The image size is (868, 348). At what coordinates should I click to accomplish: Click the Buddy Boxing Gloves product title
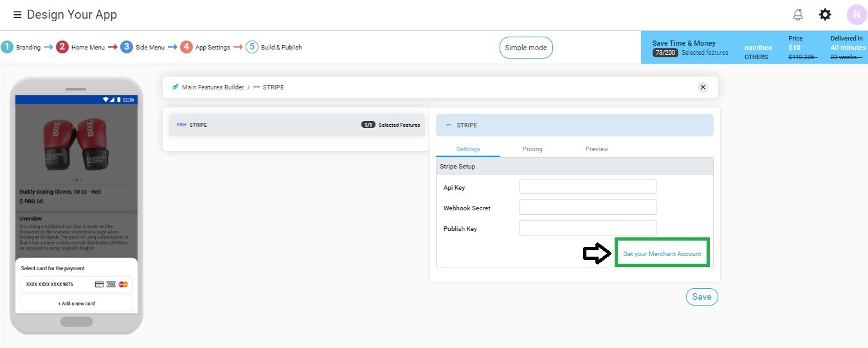60,192
